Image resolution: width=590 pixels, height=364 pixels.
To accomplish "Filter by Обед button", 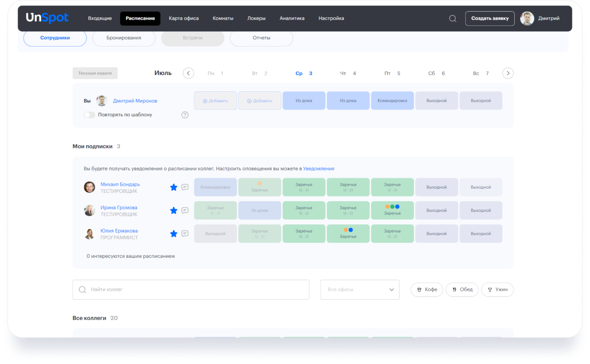I will click(x=462, y=290).
